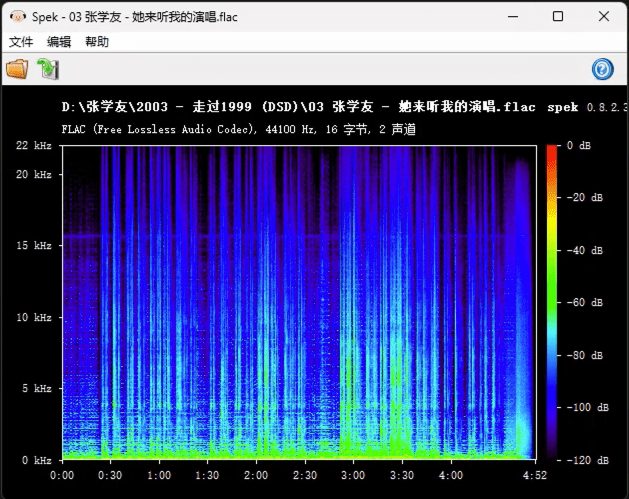
Task: Click the 3:00 marker on time axis
Action: pyautogui.click(x=353, y=475)
